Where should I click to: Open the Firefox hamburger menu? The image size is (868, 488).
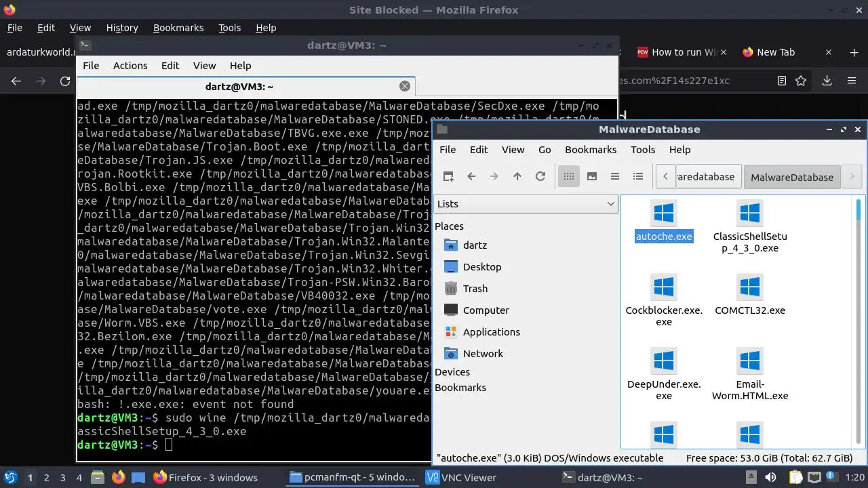click(852, 81)
